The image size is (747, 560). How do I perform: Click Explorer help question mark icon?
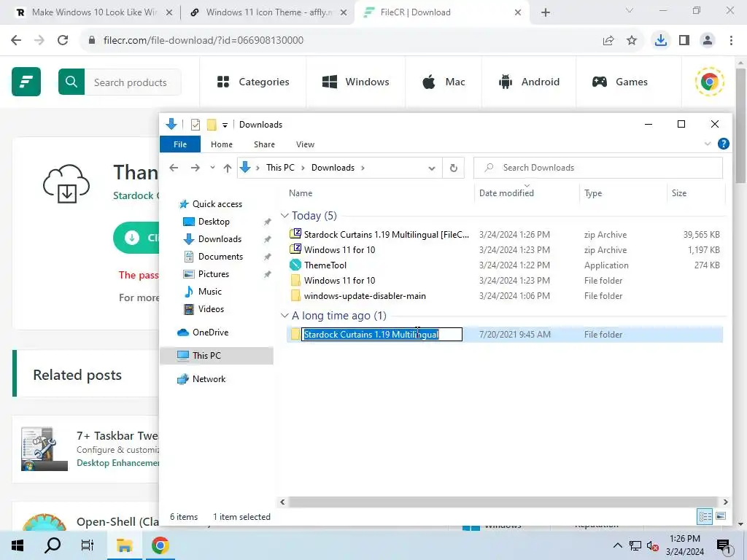pos(723,144)
